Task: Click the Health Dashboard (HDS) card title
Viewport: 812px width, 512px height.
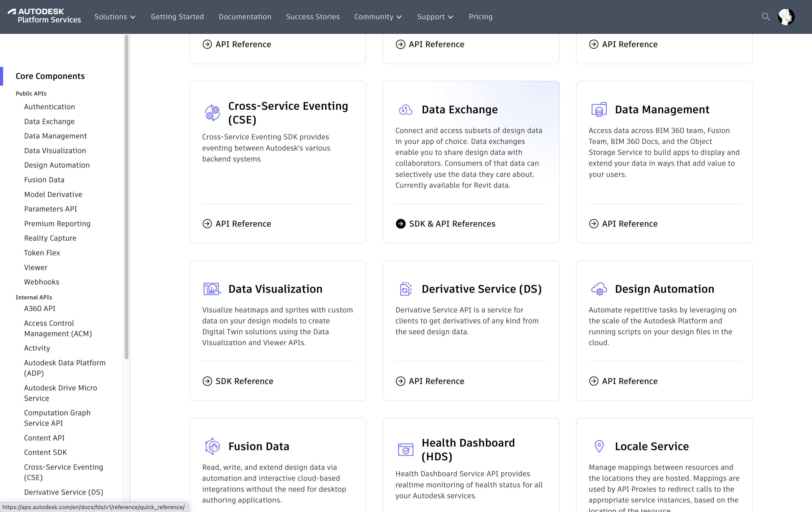Action: pyautogui.click(x=468, y=450)
